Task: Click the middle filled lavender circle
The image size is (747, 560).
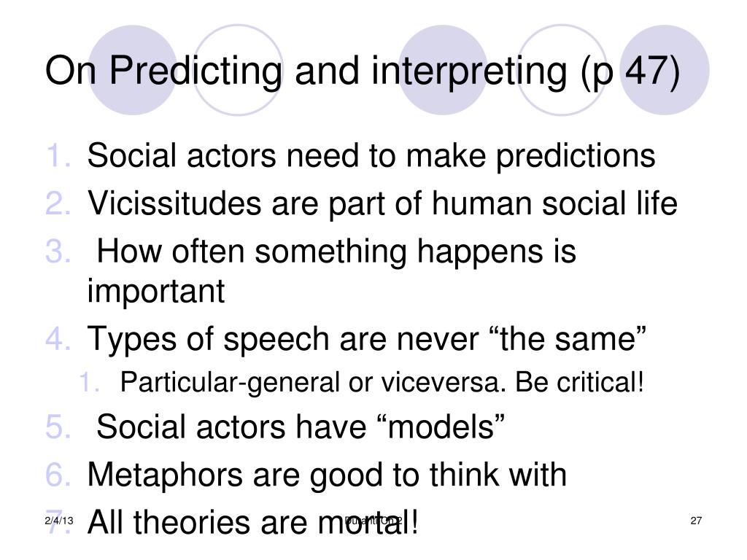Action: [443, 70]
